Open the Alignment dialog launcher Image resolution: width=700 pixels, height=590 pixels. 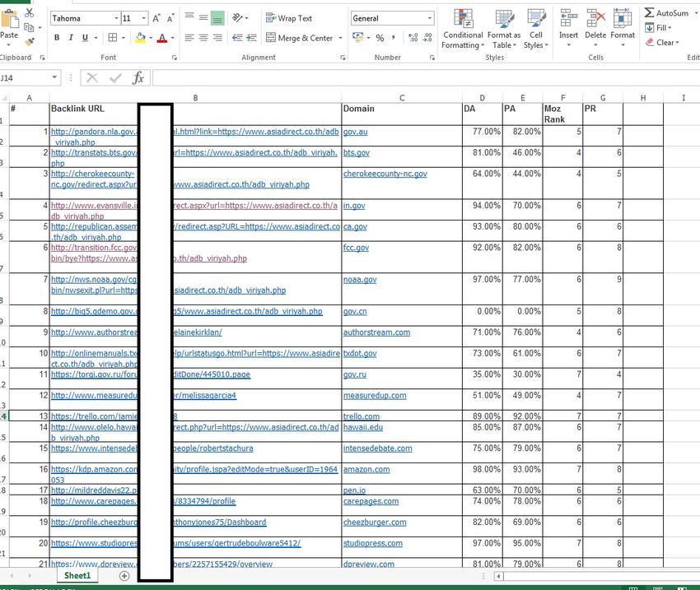(x=343, y=58)
